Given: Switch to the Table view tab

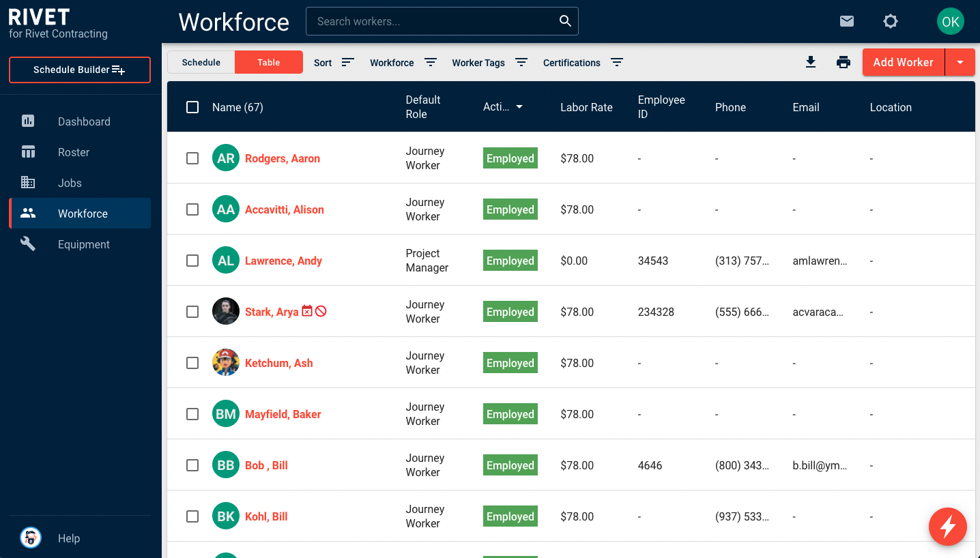Looking at the screenshot, I should click(269, 62).
